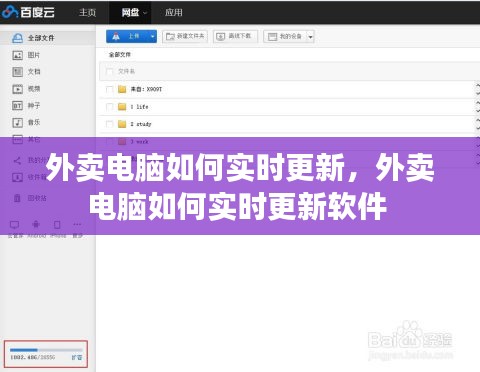Select 全部文件 in the sidebar
This screenshot has height=372, width=480.
pos(48,38)
